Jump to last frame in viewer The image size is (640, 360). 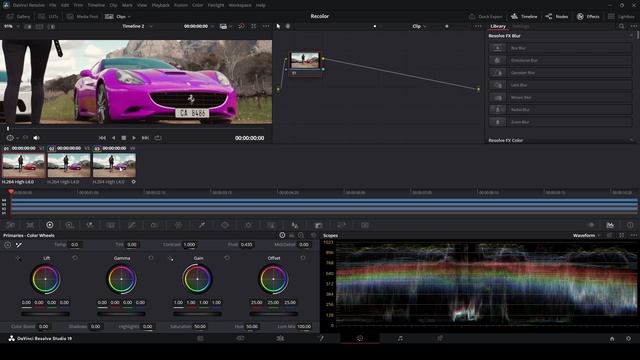point(145,138)
